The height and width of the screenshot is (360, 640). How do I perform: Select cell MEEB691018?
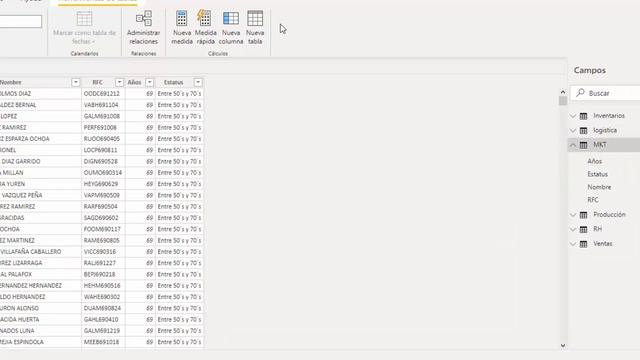coord(103,342)
